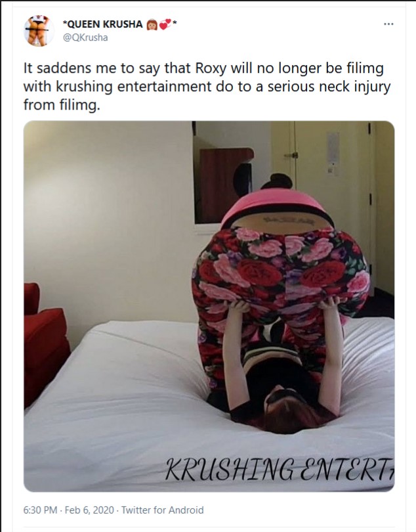The image size is (416, 532).
Task: Click the Feb 6, 2020 date
Action: coord(89,510)
